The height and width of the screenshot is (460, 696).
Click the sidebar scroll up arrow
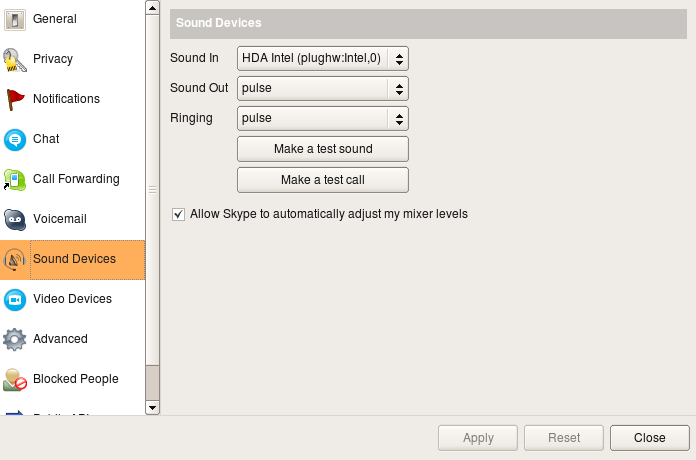pos(152,7)
